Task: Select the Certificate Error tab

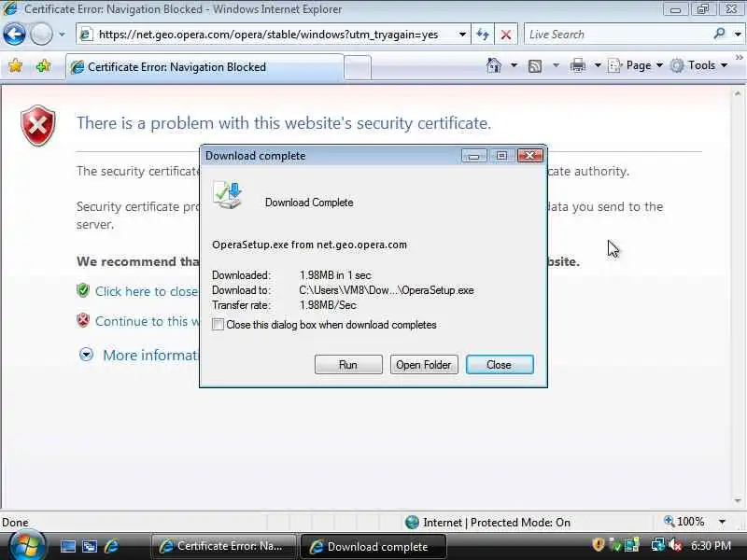Action: pyautogui.click(x=204, y=67)
